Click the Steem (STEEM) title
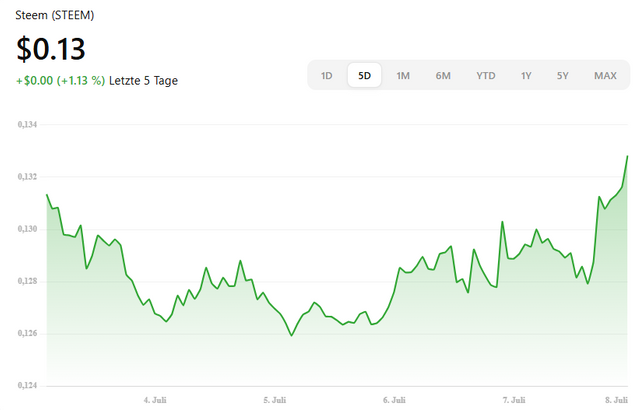Viewport: 640px width, 410px height. (x=55, y=15)
